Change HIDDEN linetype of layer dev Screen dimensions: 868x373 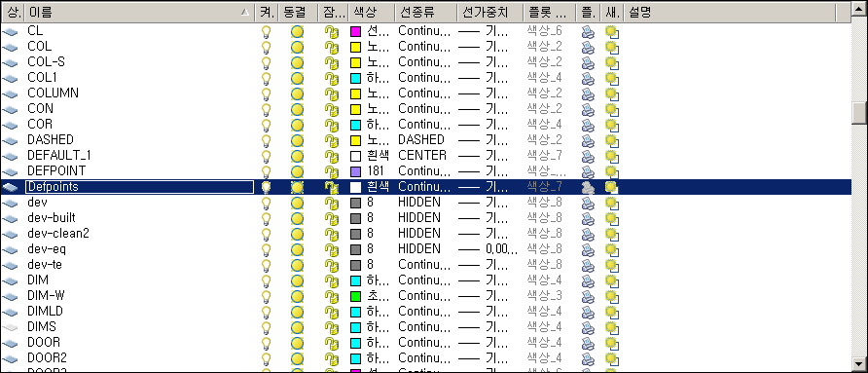pos(419,202)
